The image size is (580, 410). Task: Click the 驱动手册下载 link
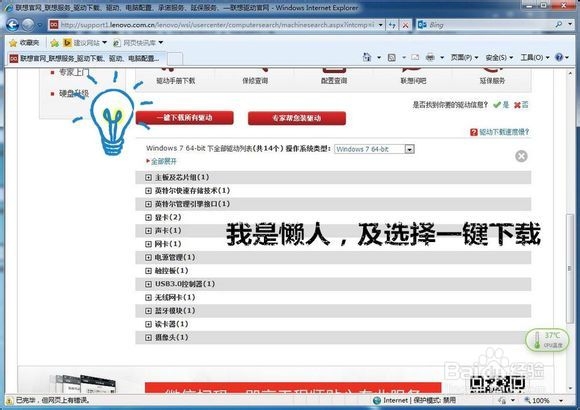tap(176, 81)
